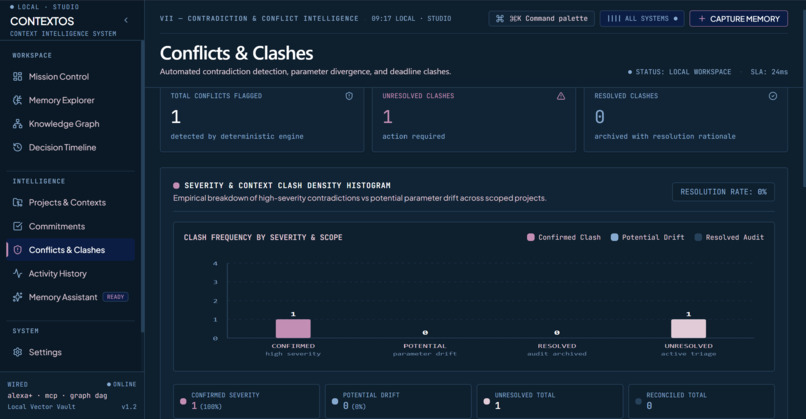Viewport: 806px width, 419px height.
Task: Click 'Local Vector Vault' text
Action: tap(41, 407)
